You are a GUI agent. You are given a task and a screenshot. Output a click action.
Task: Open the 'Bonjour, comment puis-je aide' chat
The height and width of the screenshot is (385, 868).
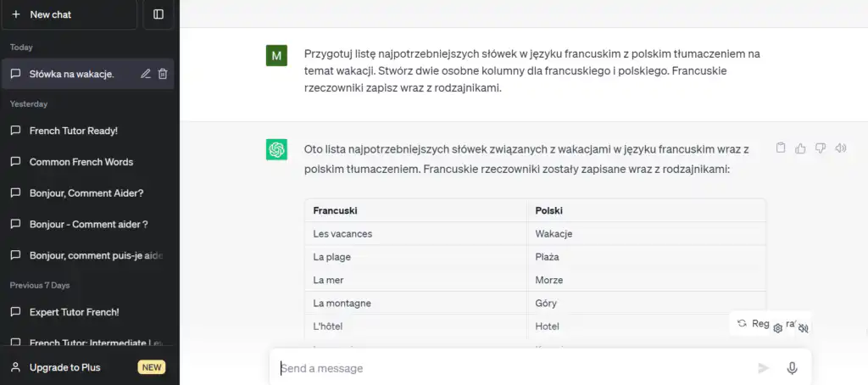coord(88,255)
